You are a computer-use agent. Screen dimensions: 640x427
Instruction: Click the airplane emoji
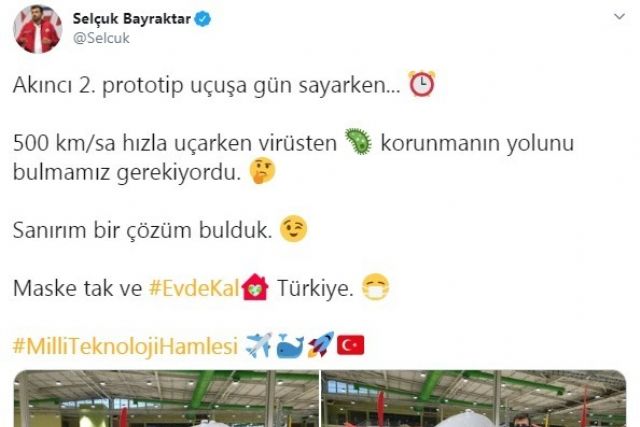pyautogui.click(x=259, y=345)
